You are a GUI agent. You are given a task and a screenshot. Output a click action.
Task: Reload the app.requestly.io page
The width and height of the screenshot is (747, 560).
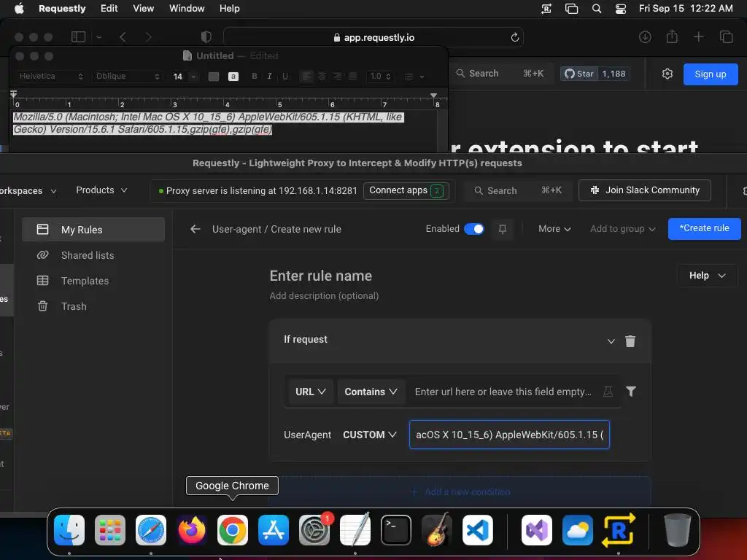pyautogui.click(x=514, y=37)
